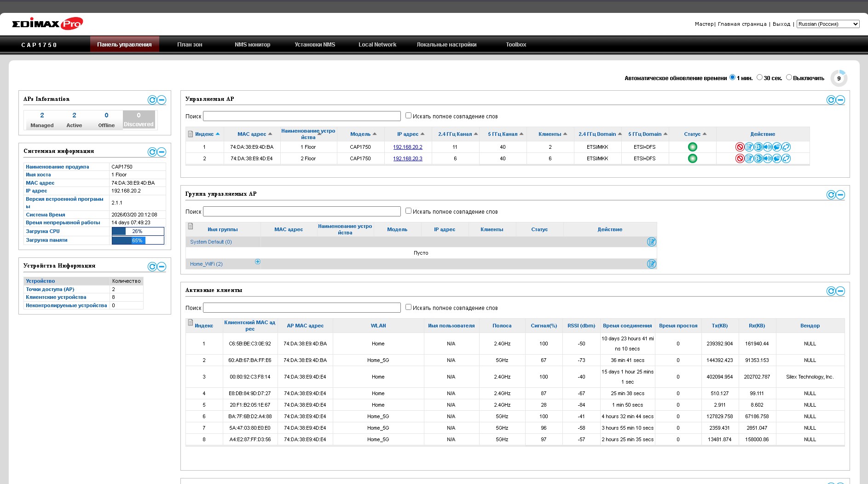This screenshot has width=868, height=484.
Task: Click the Active Clients search field
Action: [301, 308]
